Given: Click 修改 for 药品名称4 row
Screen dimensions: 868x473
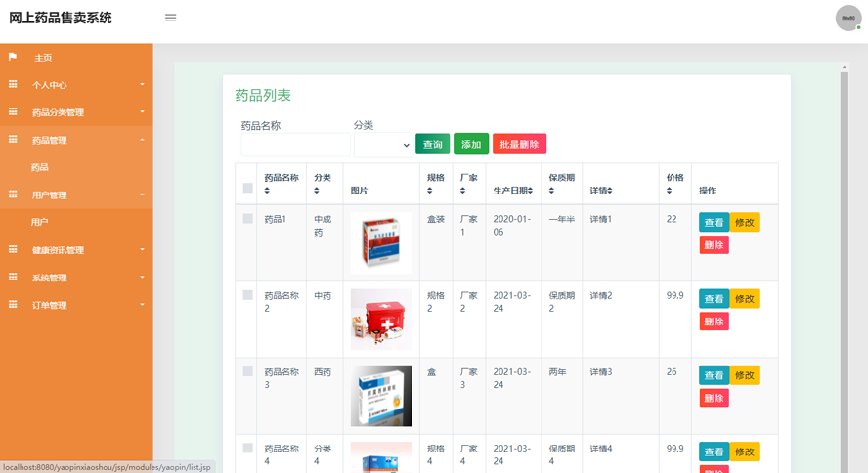Looking at the screenshot, I should tap(745, 451).
